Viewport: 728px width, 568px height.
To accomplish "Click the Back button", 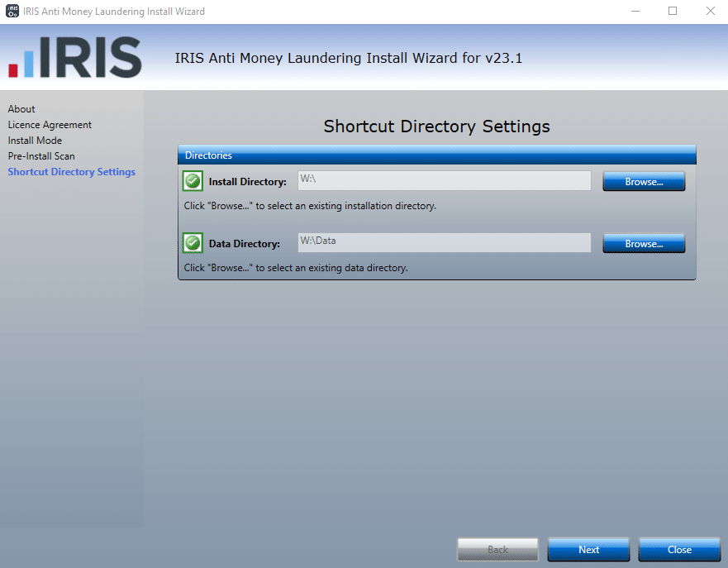I will click(497, 550).
